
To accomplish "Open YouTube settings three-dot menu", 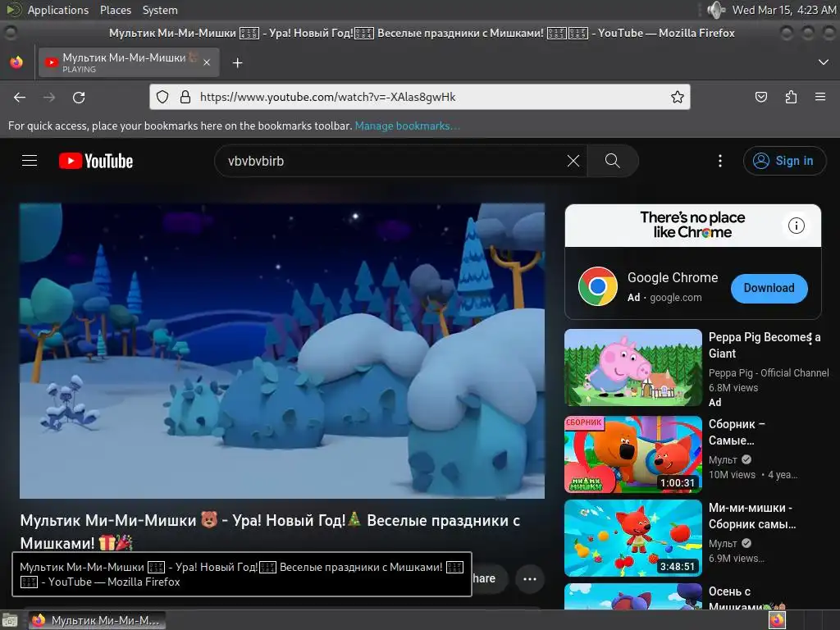I will 720,161.
